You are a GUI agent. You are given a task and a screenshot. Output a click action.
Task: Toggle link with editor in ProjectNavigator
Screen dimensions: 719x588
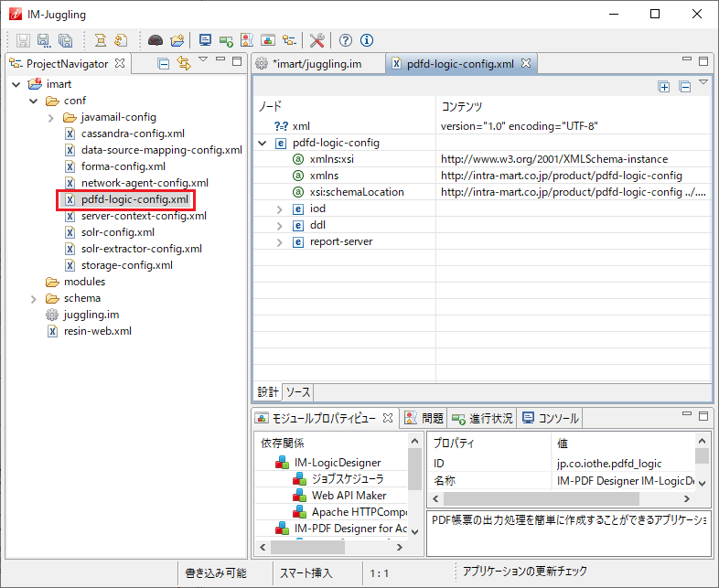[x=184, y=63]
